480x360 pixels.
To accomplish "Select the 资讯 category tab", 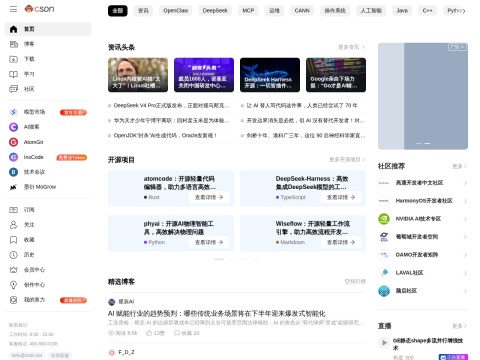I will point(143,11).
